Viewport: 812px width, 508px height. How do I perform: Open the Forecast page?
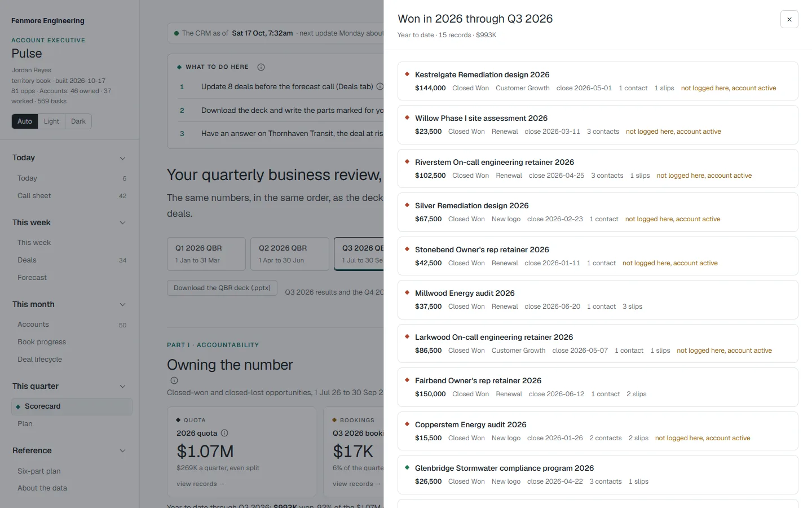[x=72, y=278]
